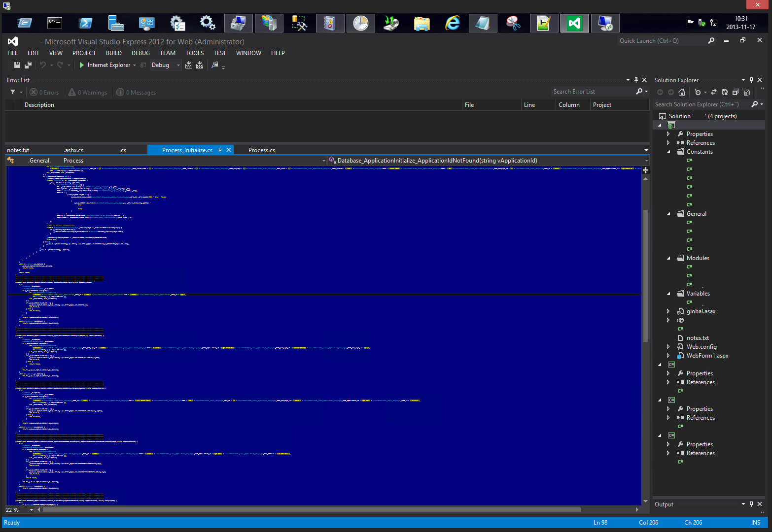Click the editor vertical scrollbar thumb
The height and width of the screenshot is (532, 772).
coord(645,276)
